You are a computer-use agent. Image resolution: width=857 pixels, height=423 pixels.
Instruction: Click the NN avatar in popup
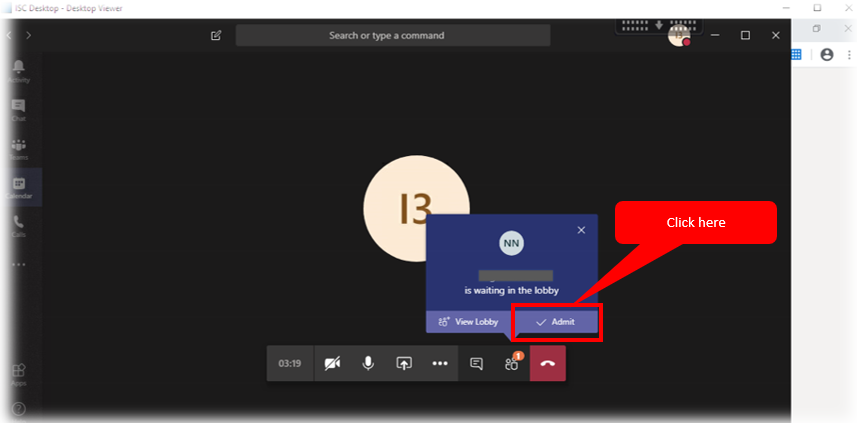tap(512, 243)
